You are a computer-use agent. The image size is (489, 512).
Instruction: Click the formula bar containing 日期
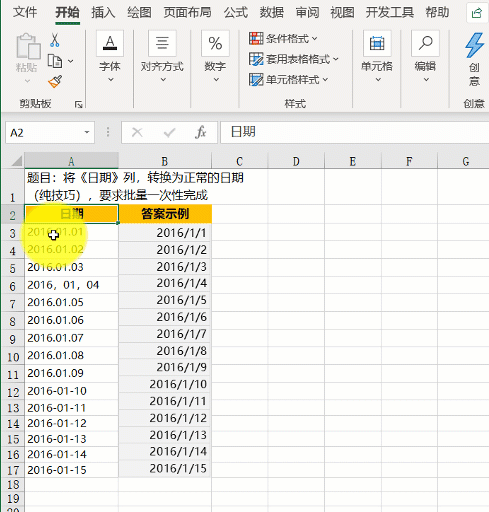[x=355, y=132]
